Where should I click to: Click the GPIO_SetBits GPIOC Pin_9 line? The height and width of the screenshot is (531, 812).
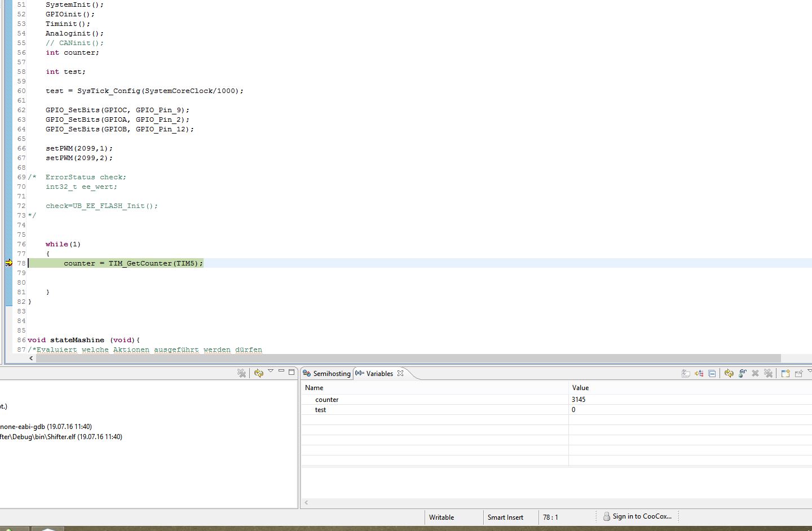coord(117,110)
